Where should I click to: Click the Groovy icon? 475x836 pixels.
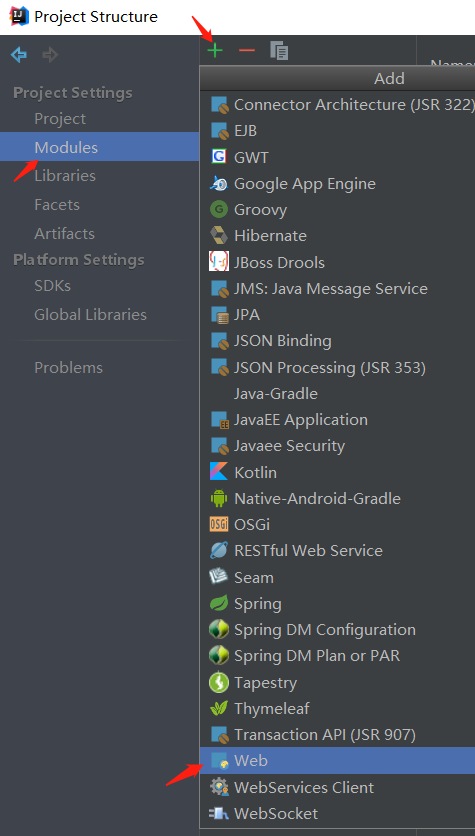(219, 210)
